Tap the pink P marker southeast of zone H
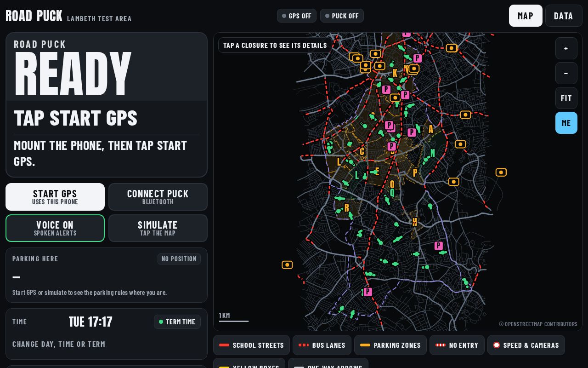Image resolution: width=588 pixels, height=368 pixels. (439, 246)
